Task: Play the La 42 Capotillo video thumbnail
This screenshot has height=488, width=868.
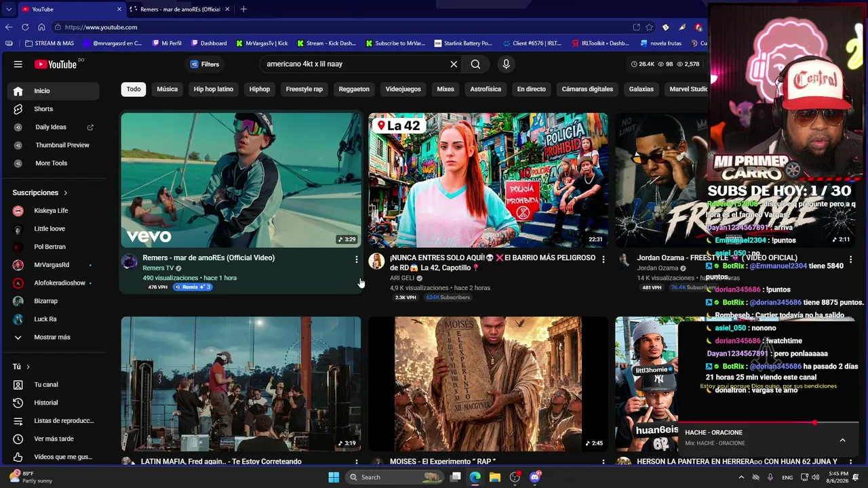Action: [x=488, y=180]
